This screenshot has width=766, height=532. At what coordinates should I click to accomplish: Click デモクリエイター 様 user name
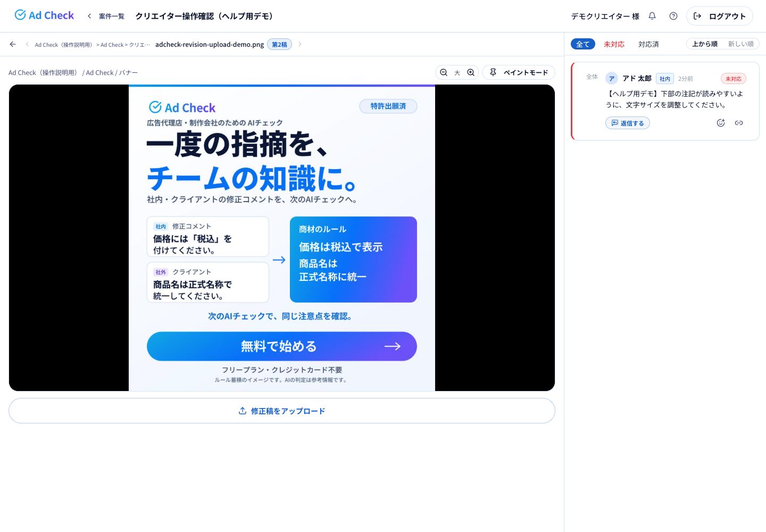click(605, 16)
